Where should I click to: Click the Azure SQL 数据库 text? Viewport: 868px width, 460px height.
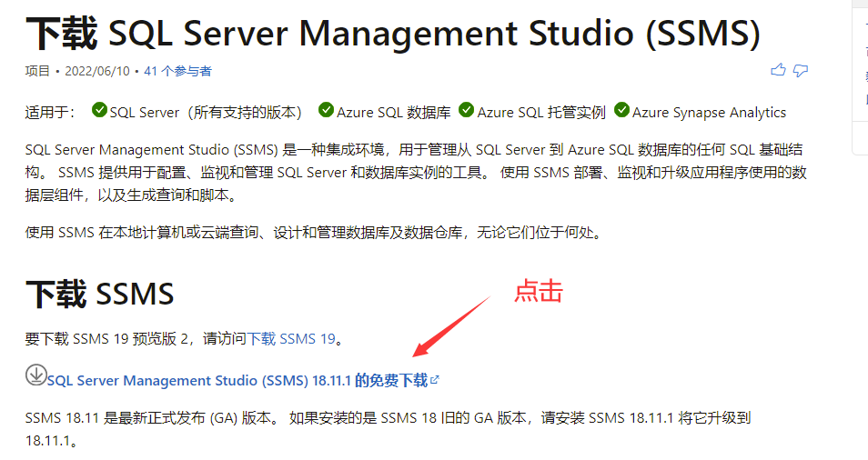tap(394, 113)
